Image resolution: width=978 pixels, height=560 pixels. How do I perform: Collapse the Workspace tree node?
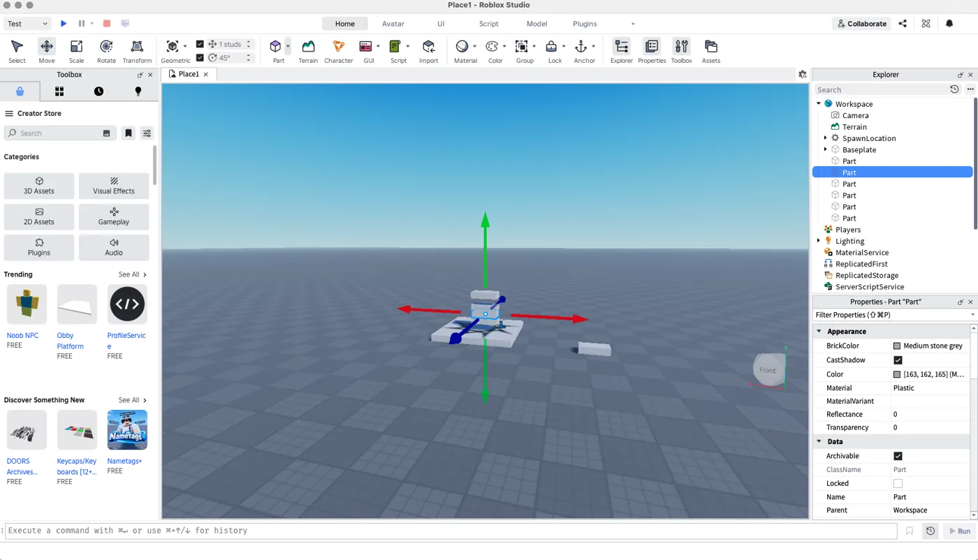point(819,104)
